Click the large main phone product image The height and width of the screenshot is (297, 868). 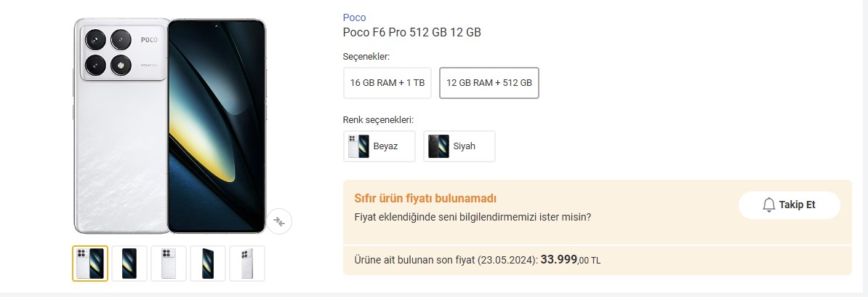pyautogui.click(x=169, y=126)
